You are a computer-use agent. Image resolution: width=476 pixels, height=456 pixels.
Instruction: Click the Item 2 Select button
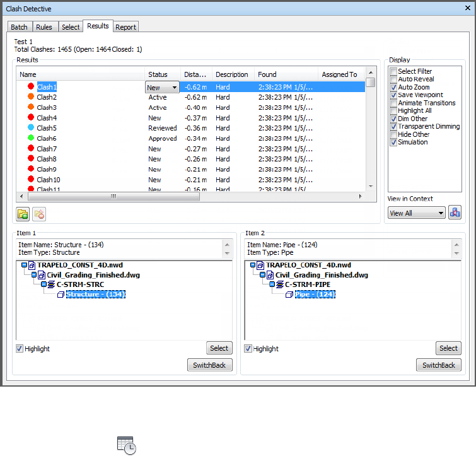click(448, 348)
